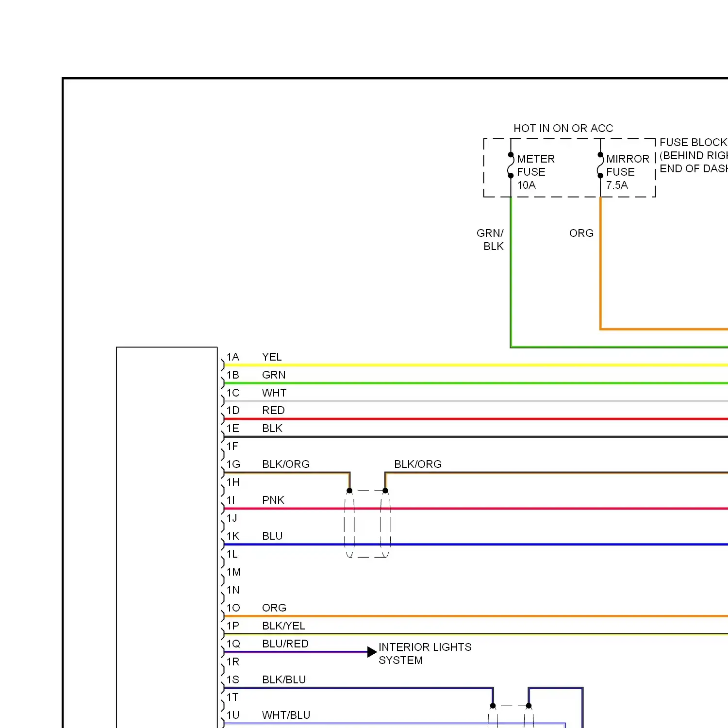Image resolution: width=728 pixels, height=728 pixels.
Task: Select connector pin 1F label
Action: coord(232,447)
